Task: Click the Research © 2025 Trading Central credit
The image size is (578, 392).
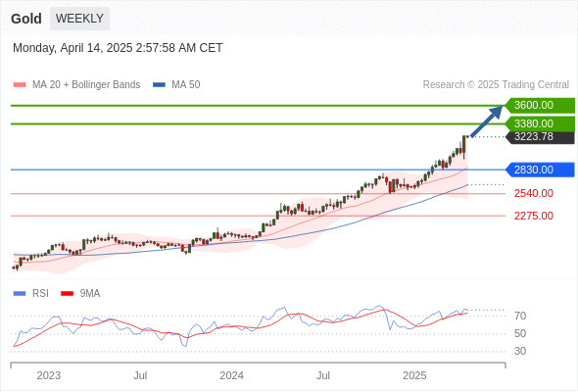Action: pyautogui.click(x=496, y=85)
